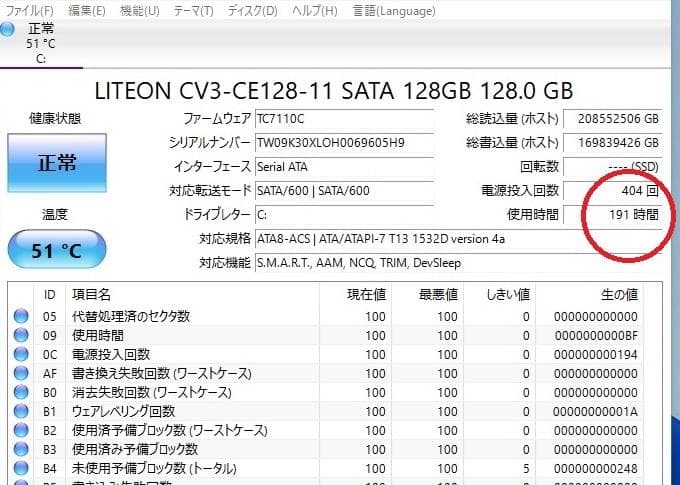Click the transfer mode field SATA/600 | SATA/600

344,190
